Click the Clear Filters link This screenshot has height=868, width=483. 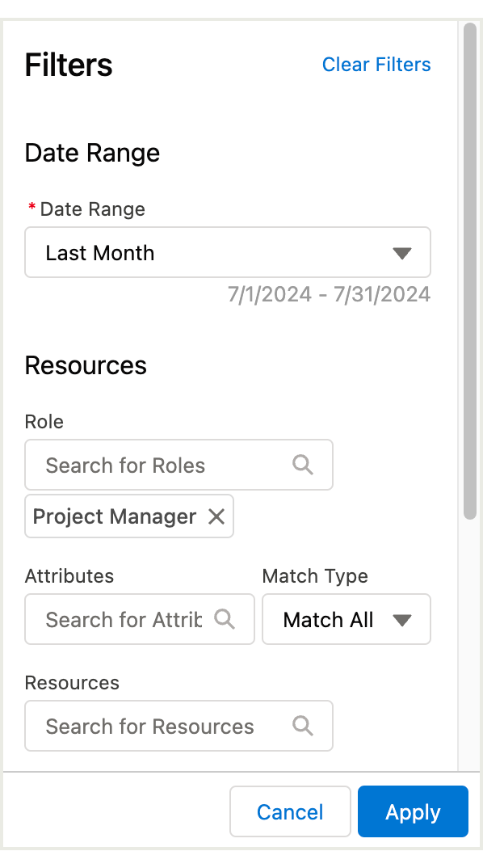click(376, 65)
